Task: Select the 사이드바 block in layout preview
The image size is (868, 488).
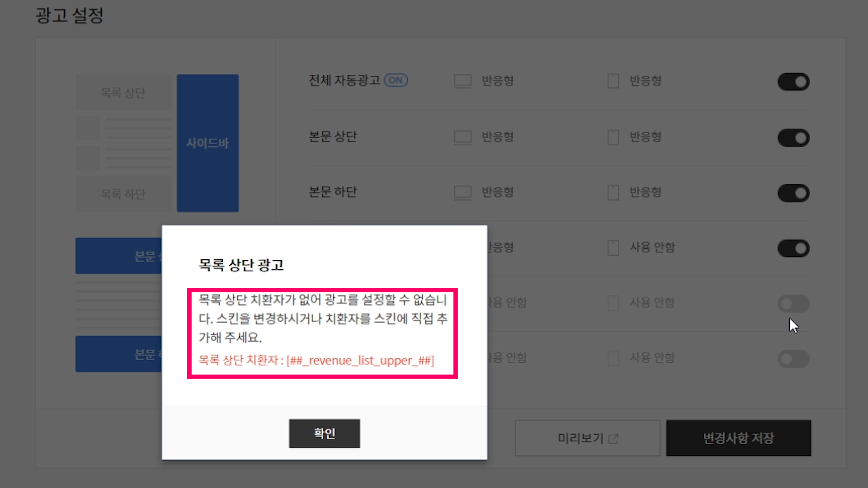Action: point(208,143)
